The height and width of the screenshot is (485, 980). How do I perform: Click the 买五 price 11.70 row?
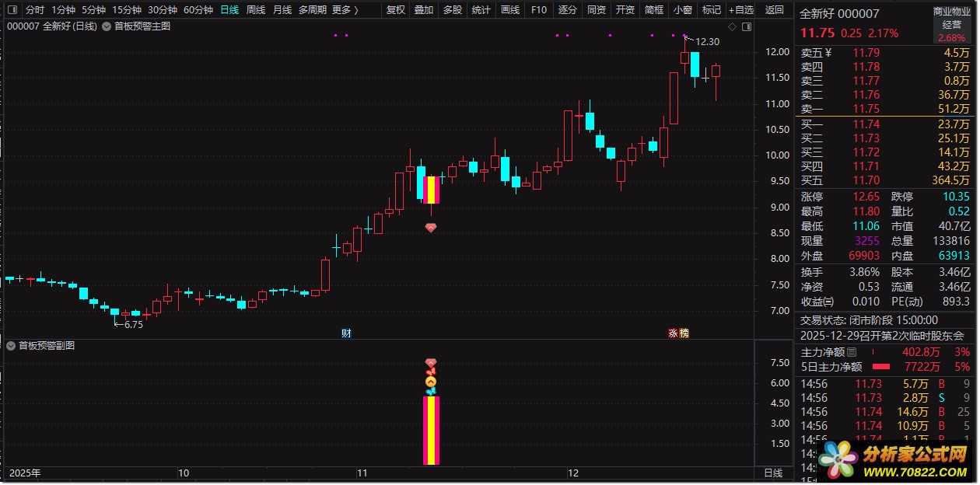885,180
